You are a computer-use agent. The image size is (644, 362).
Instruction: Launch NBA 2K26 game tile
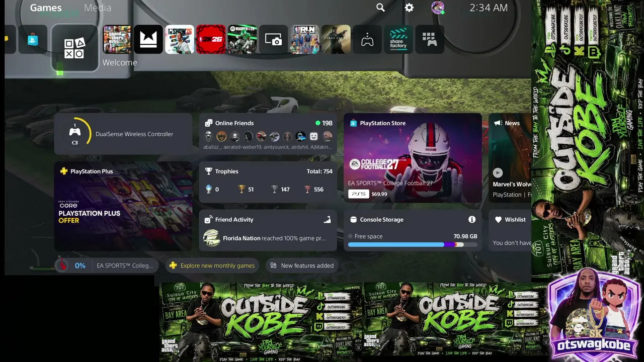point(211,39)
